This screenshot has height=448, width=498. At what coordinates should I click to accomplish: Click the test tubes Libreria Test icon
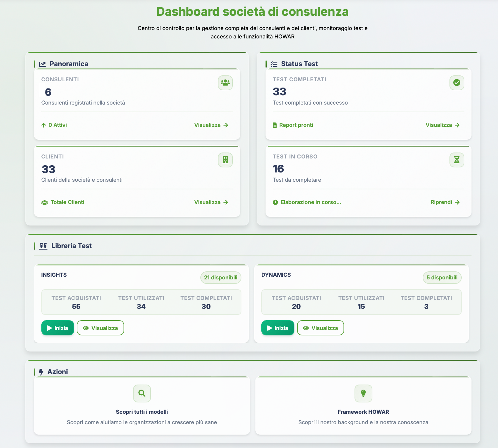pos(43,246)
